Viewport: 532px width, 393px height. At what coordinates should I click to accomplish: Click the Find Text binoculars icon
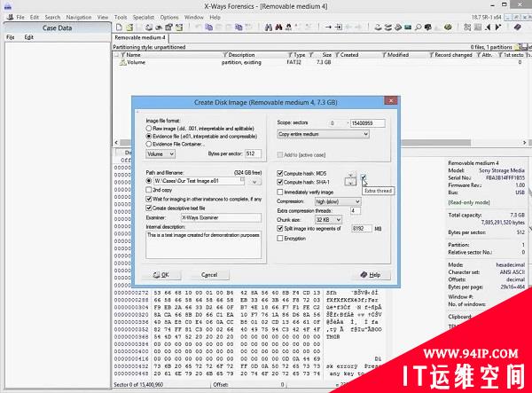click(x=269, y=28)
